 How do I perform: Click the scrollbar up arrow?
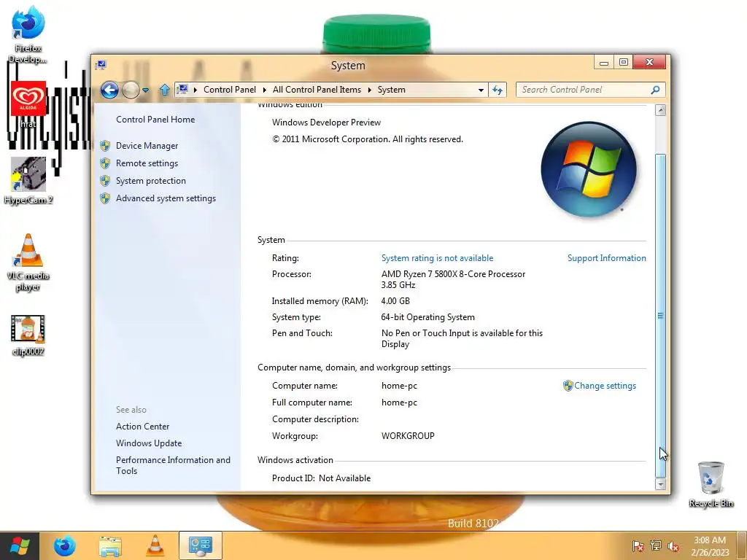[x=660, y=111]
